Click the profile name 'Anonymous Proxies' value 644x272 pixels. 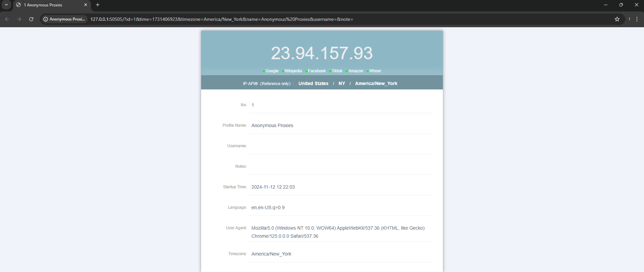coord(272,125)
